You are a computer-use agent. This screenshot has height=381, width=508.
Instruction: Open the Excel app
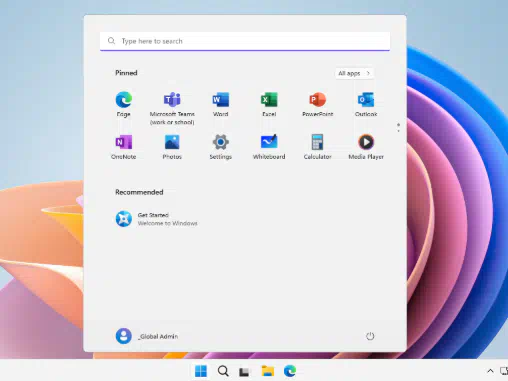[x=269, y=104]
